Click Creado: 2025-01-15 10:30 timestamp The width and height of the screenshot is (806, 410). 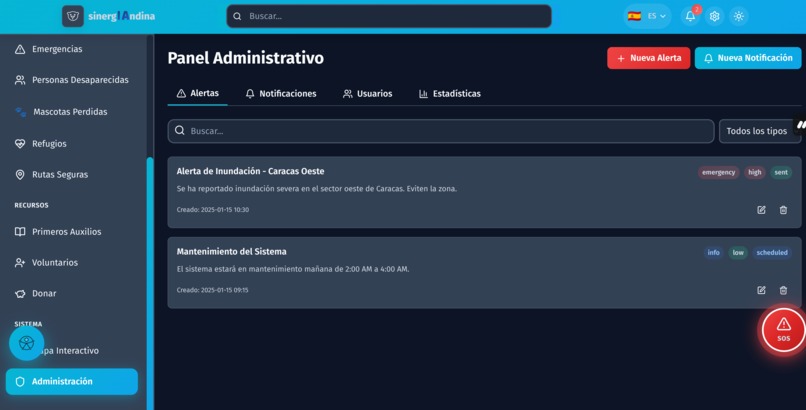(213, 210)
